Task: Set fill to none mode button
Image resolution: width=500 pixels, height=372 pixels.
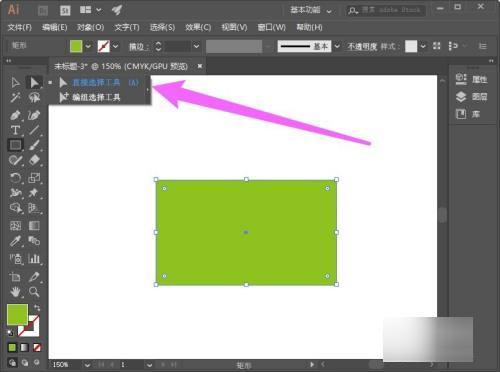Action: coord(37,348)
